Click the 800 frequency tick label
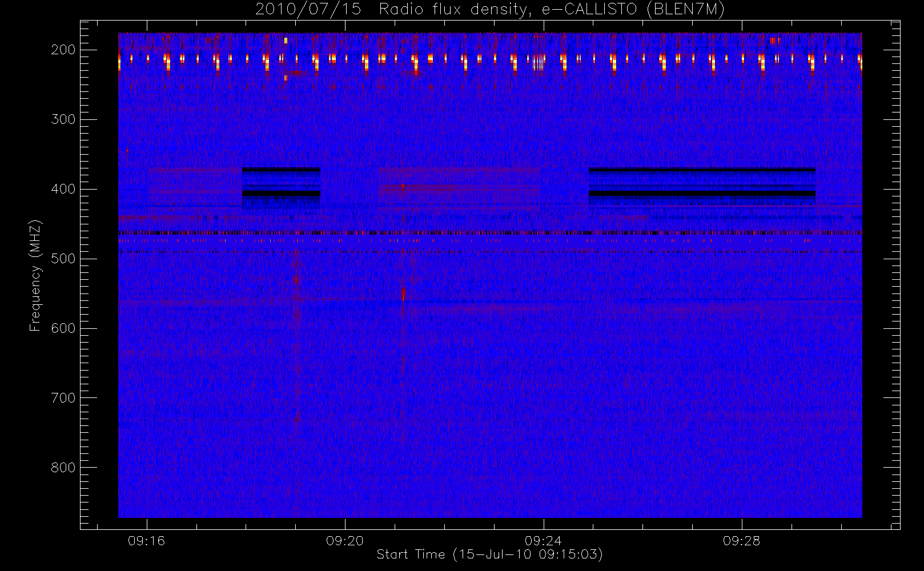Screen dimensions: 924x571 [63, 468]
